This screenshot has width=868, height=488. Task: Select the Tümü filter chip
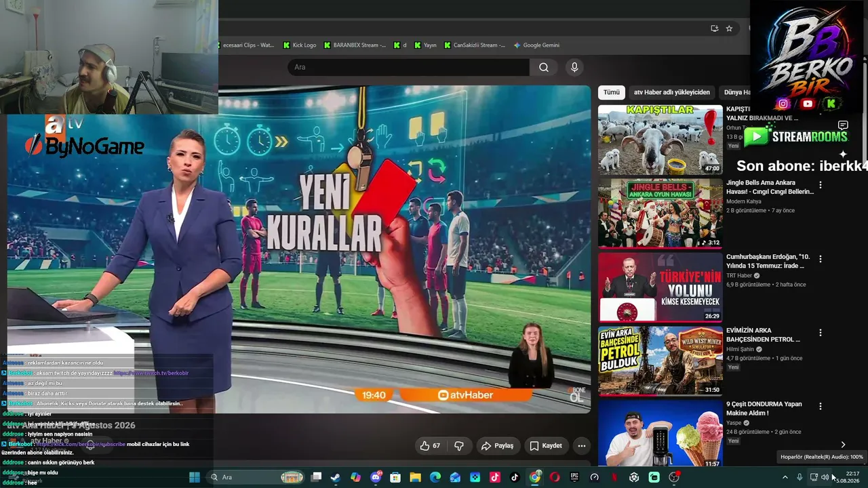pos(612,92)
